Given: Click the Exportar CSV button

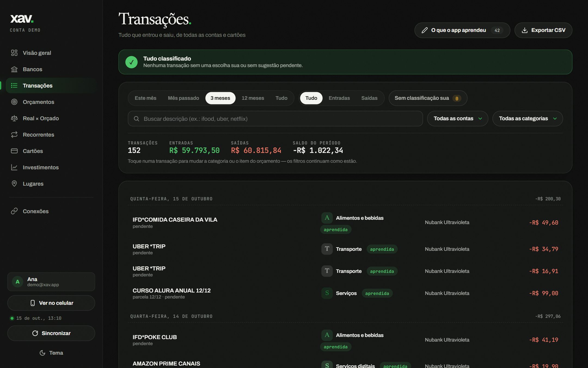Looking at the screenshot, I should pos(543,30).
